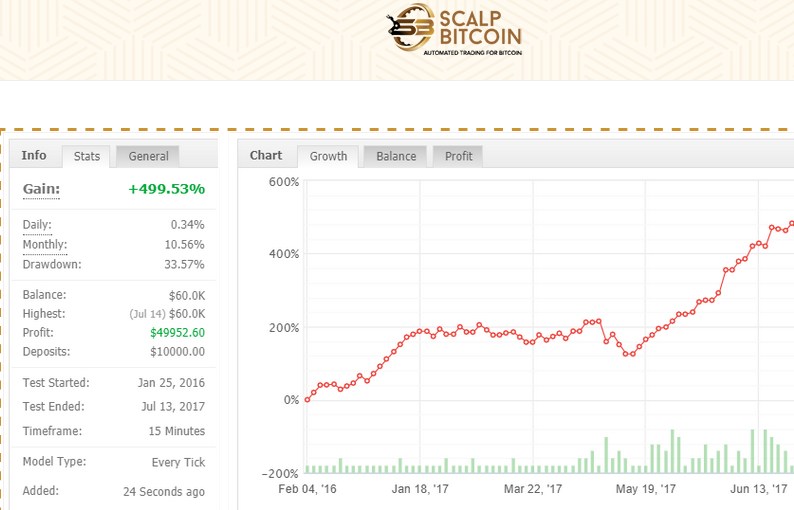
Task: Click the May 19, '17 axis label
Action: [645, 489]
